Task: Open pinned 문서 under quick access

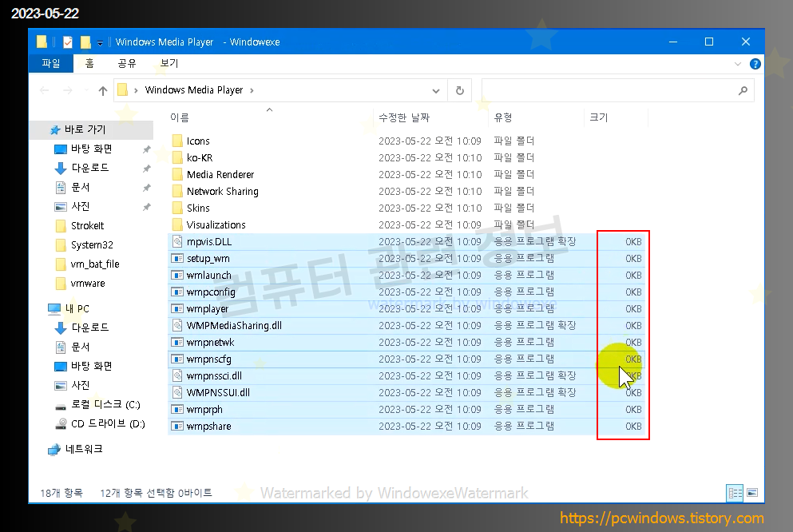Action: click(x=81, y=187)
